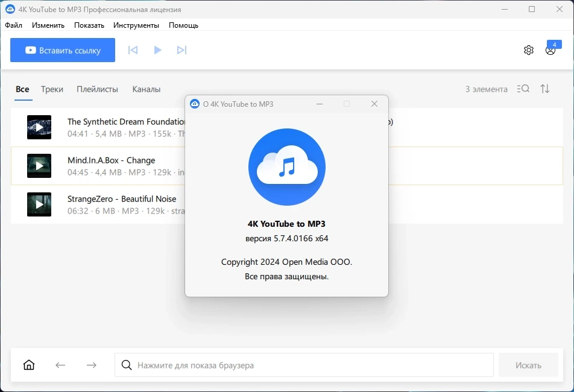Open the search-in-list filter icon
The width and height of the screenshot is (574, 392).
[523, 89]
